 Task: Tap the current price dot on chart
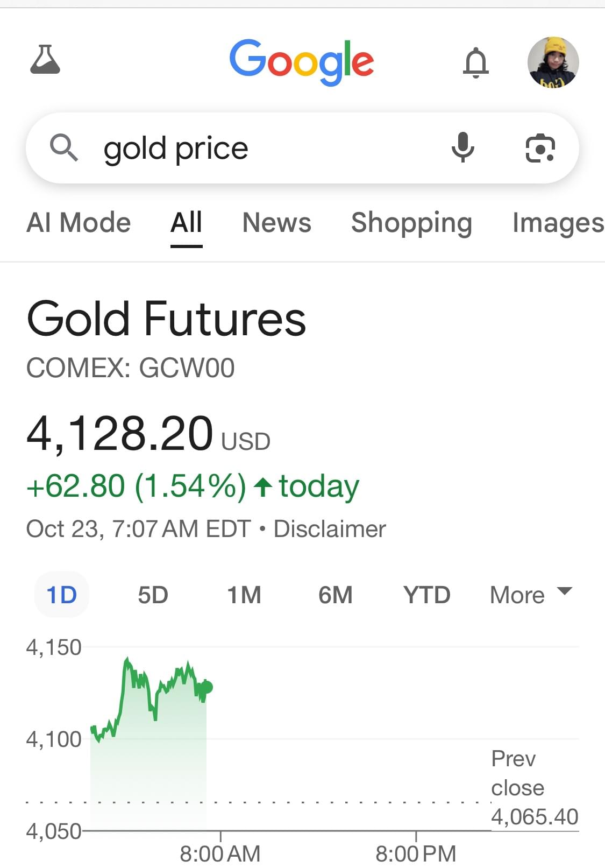click(207, 687)
